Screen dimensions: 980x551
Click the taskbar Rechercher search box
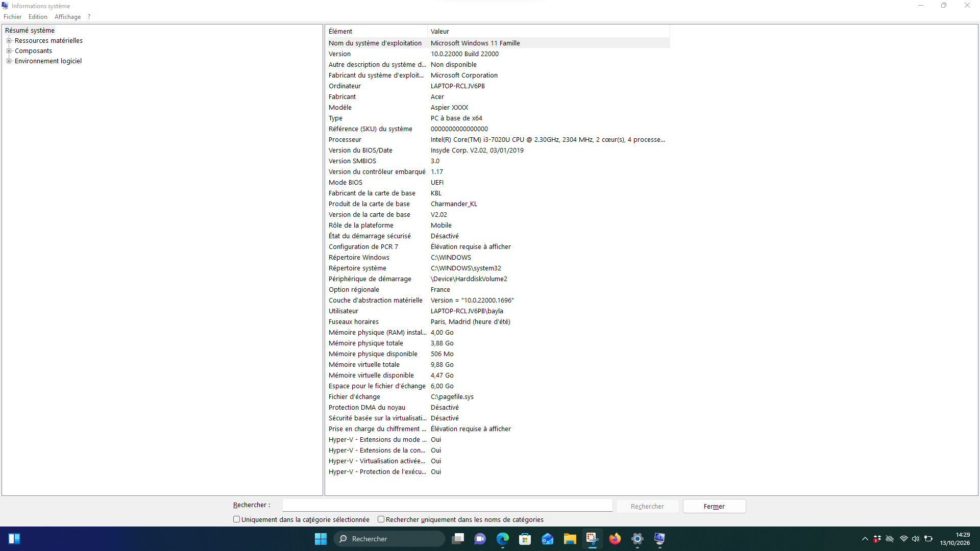tap(389, 539)
